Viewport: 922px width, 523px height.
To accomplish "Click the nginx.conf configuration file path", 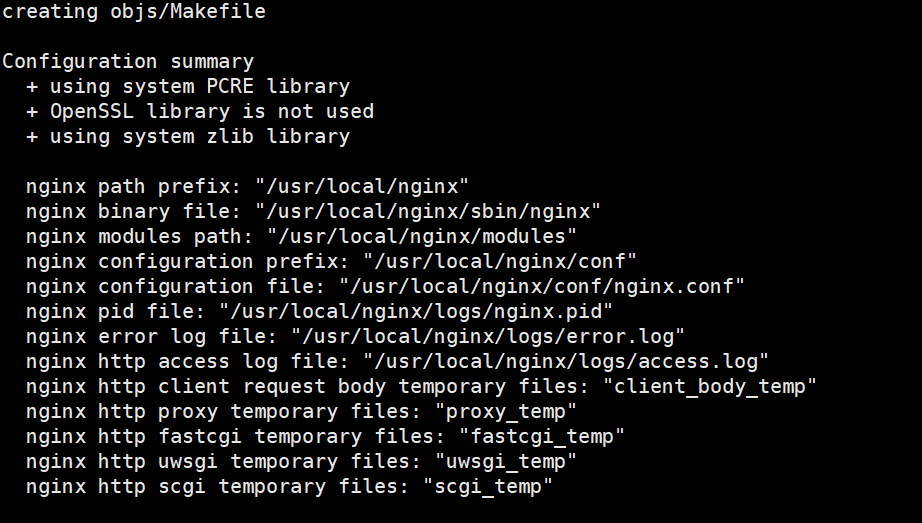I will 542,287.
